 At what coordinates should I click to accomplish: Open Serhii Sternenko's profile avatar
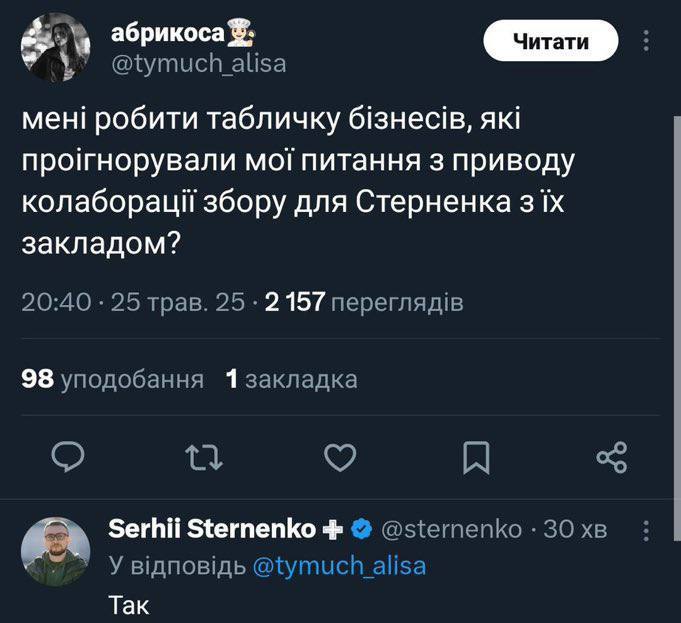click(56, 551)
